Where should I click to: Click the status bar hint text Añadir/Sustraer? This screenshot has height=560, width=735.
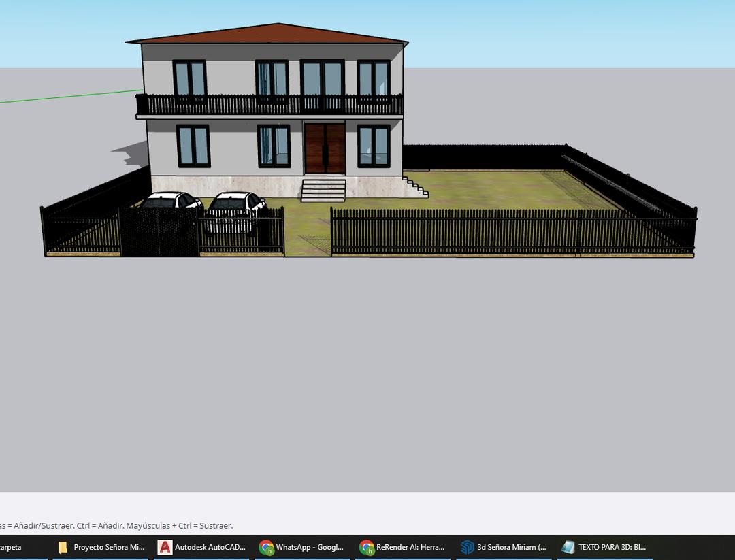pos(116,525)
